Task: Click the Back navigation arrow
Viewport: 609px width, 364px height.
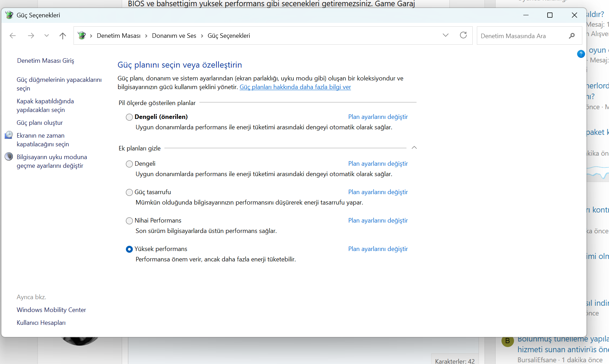Action: pyautogui.click(x=13, y=36)
